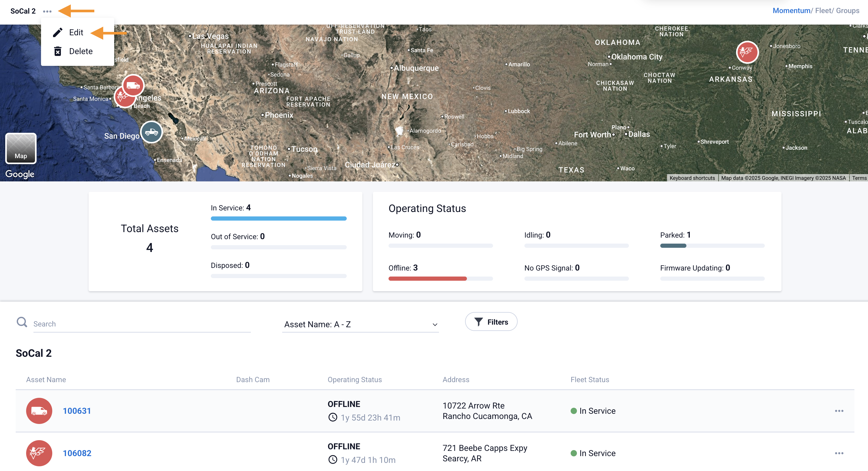This screenshot has width=868, height=471.
Task: Click the red winged marker in Arkansas
Action: 747,52
